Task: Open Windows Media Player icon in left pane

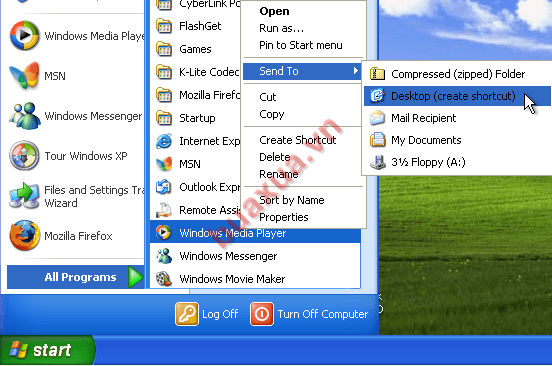Action: pyautogui.click(x=24, y=36)
